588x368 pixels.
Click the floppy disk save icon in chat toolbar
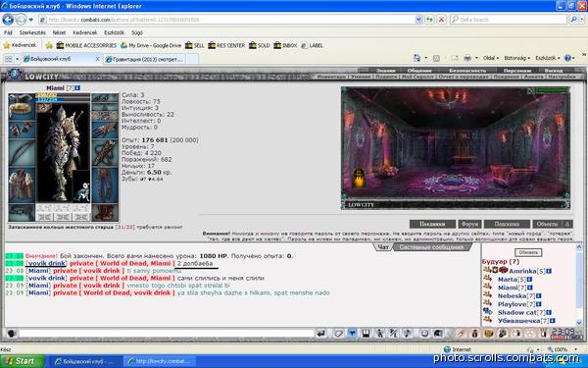[x=366, y=334]
